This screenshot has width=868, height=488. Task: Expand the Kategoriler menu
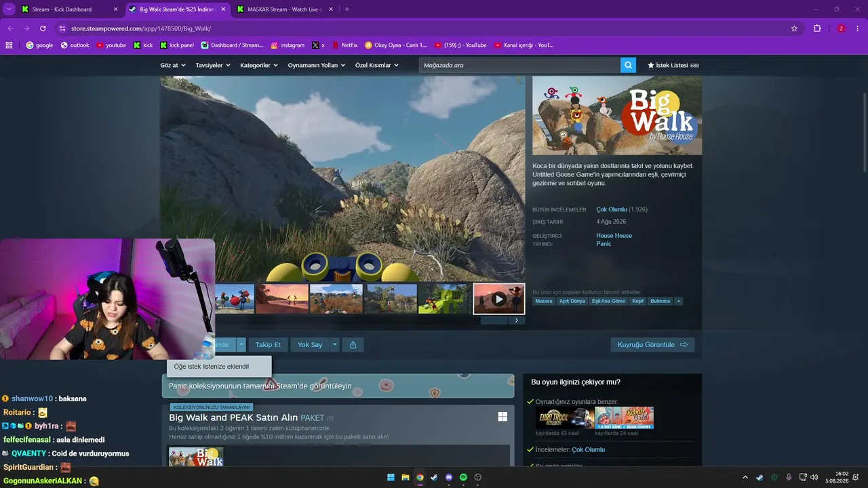259,65
